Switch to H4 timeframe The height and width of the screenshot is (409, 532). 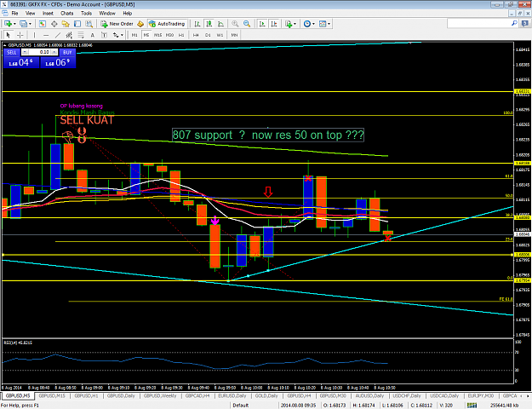pos(196,35)
